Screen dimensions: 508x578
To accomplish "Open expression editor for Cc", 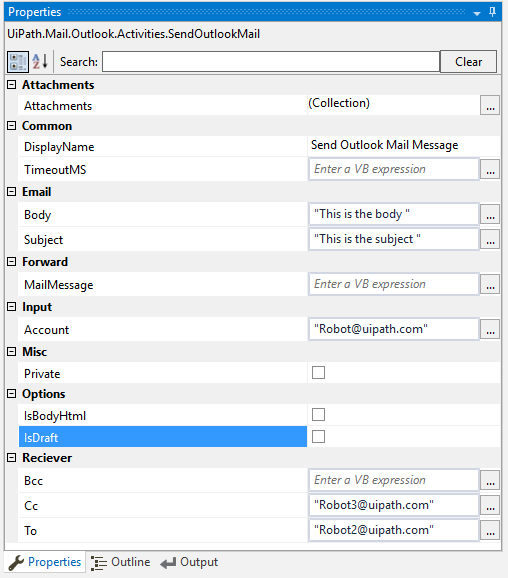I will pos(490,505).
